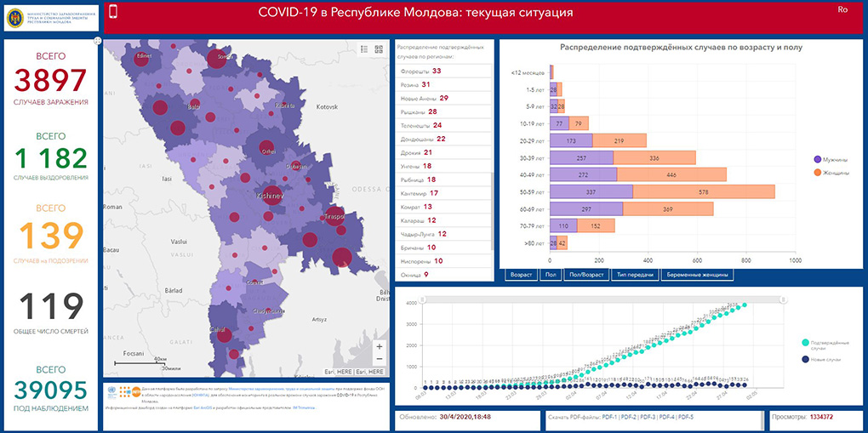The height and width of the screenshot is (433, 868).
Task: Expand the map panel with corner icon
Action: point(98,41)
